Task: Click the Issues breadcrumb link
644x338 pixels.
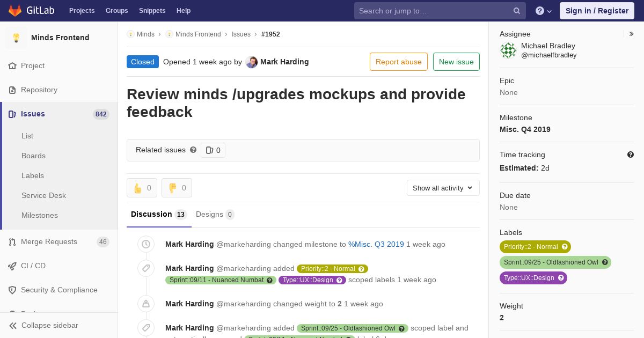Action: coord(241,34)
